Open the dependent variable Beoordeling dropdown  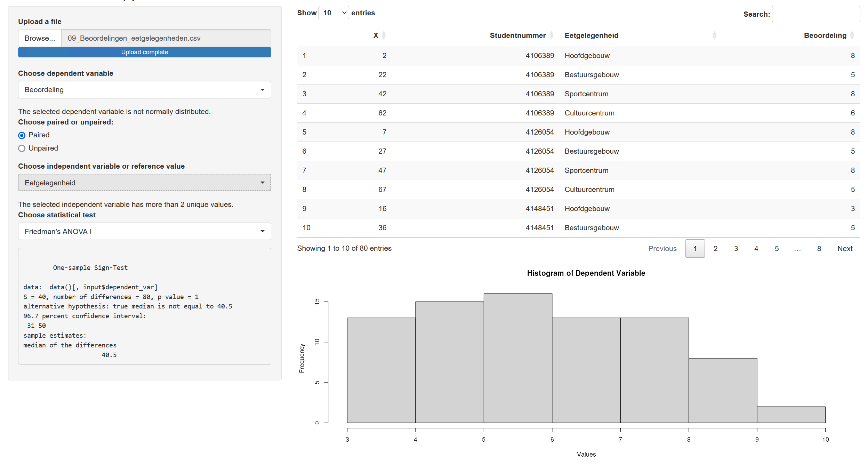(x=144, y=90)
